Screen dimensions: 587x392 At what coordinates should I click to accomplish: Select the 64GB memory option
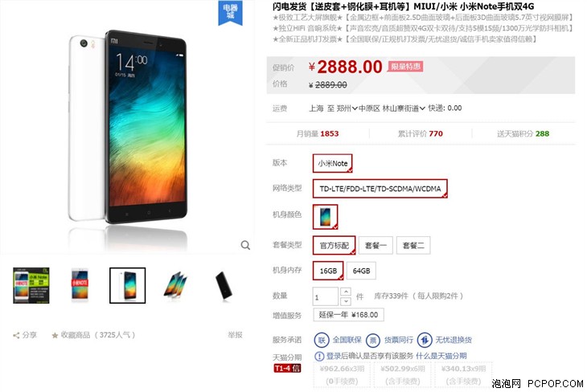[361, 271]
